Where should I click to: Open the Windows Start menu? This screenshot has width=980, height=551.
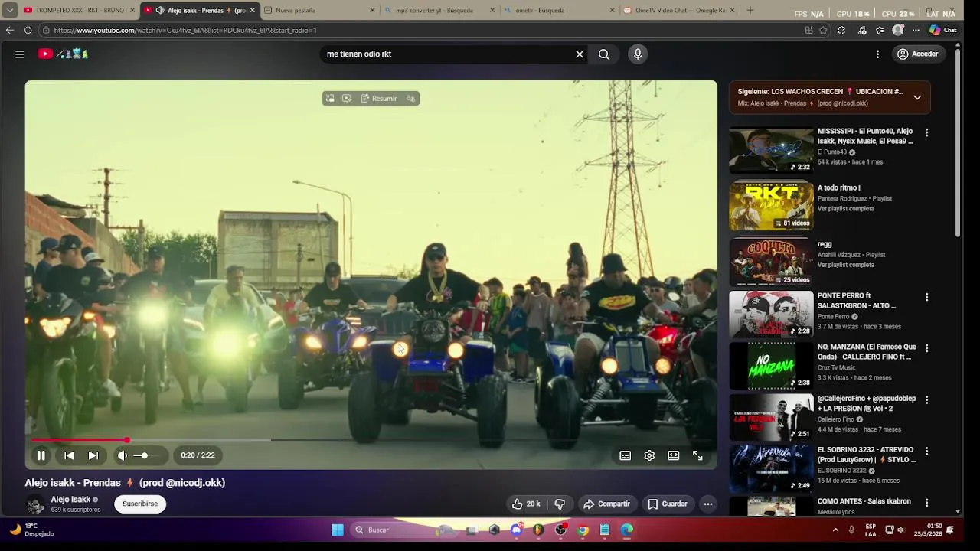(x=338, y=530)
